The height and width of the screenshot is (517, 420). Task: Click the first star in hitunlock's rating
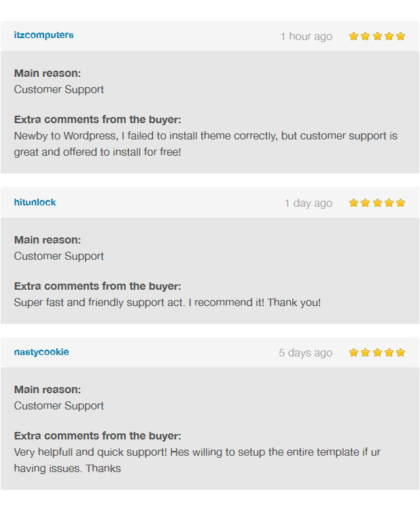(353, 203)
